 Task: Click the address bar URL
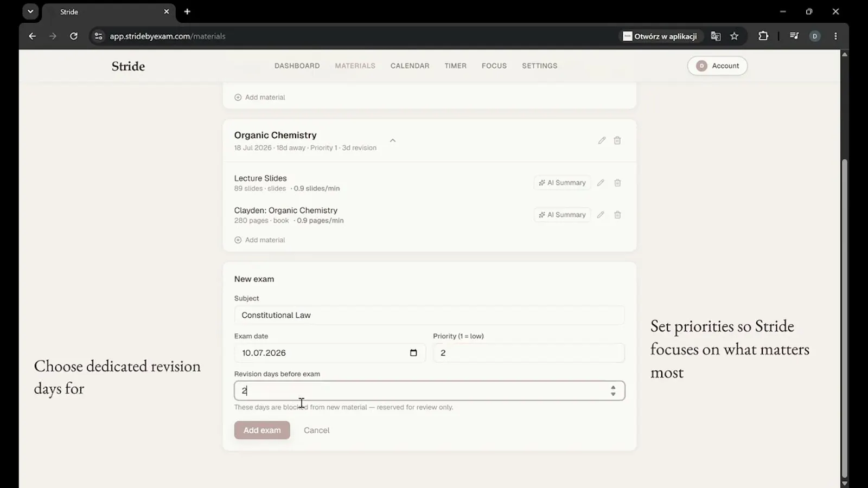tap(168, 36)
